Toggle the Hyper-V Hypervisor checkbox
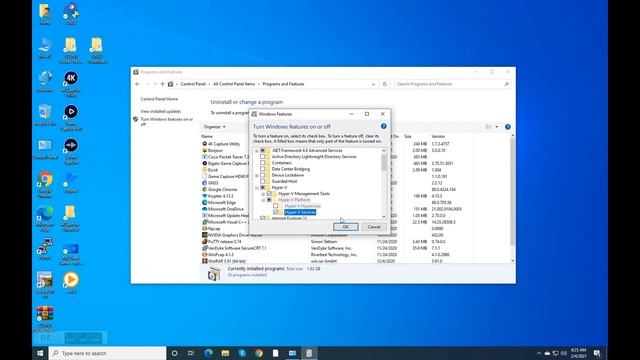The image size is (640, 360). click(x=276, y=206)
